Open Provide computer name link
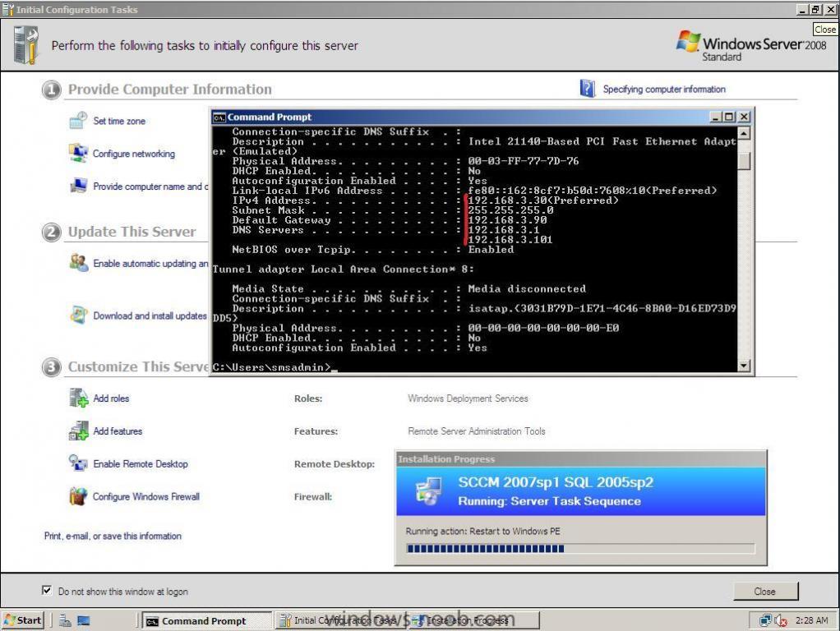The height and width of the screenshot is (631, 840). click(150, 187)
